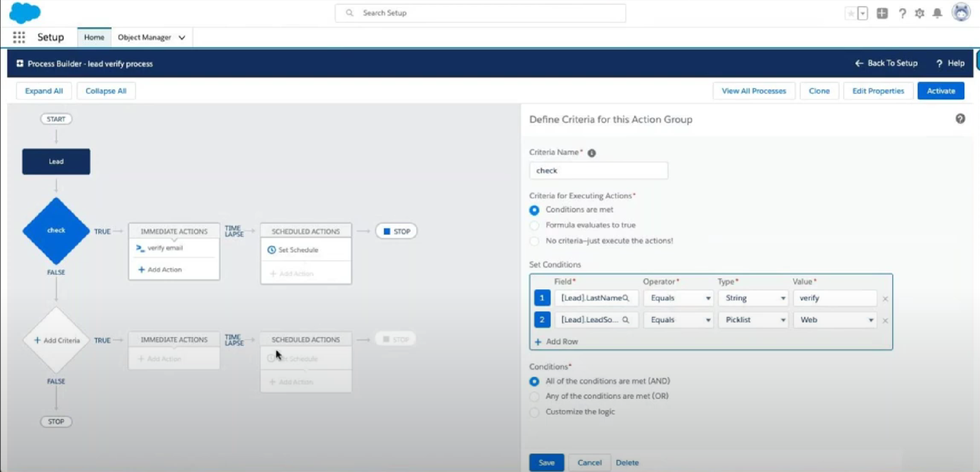Open Operator dropdown in row 2
Screen dimensions: 980x472
click(x=679, y=320)
